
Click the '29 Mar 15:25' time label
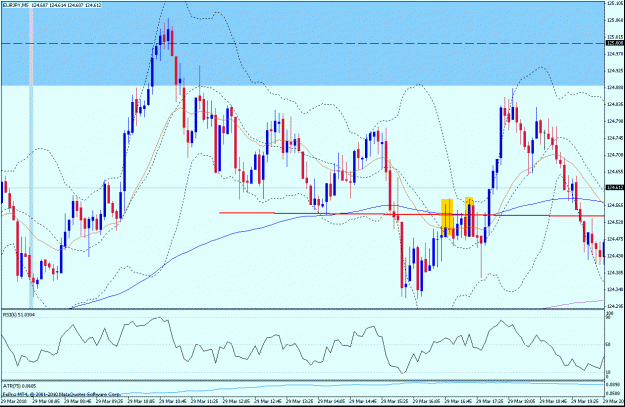[x=395, y=400]
